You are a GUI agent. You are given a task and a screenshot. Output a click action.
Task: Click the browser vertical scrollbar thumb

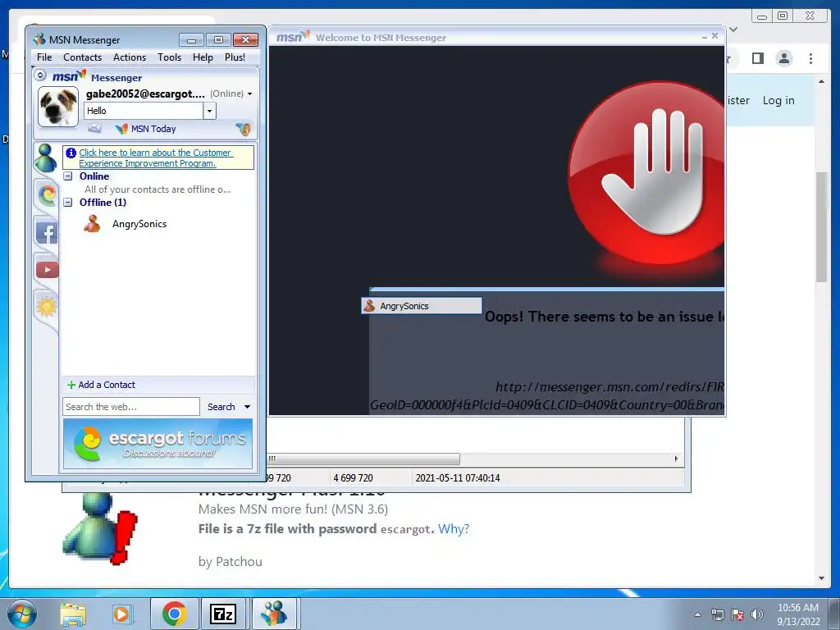tap(821, 227)
